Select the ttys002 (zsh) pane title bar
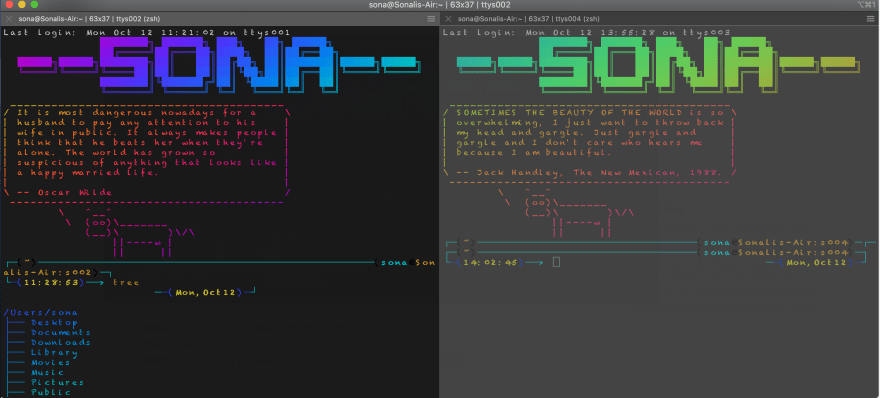 (x=219, y=19)
